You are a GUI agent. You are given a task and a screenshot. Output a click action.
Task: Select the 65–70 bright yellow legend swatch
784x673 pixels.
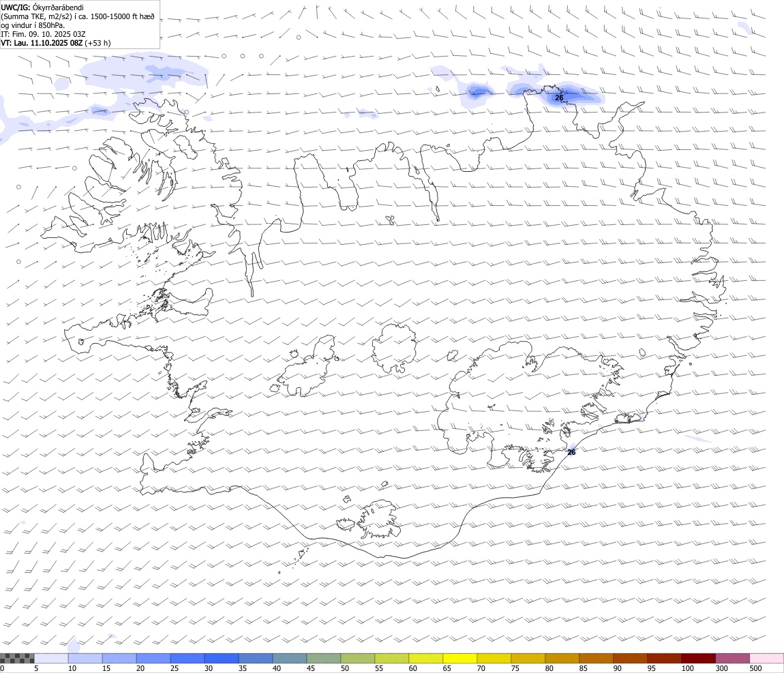460,658
